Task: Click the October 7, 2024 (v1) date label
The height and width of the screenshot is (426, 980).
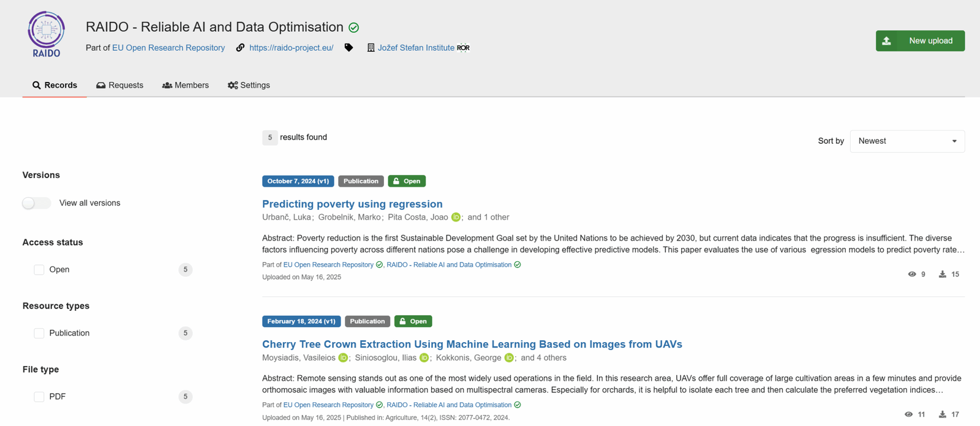Action: (x=298, y=181)
